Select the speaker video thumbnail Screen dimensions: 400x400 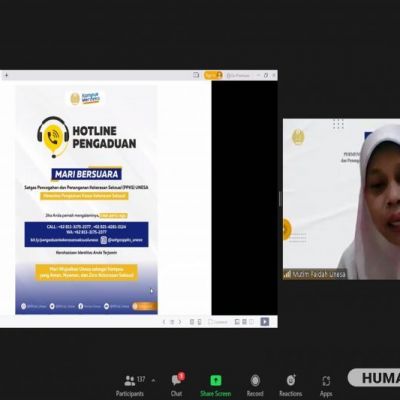[341, 199]
